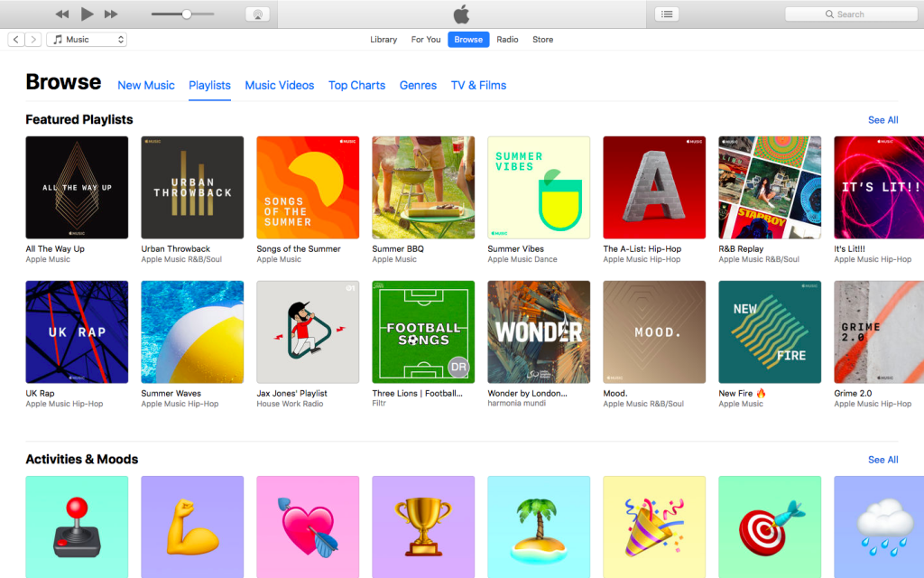The width and height of the screenshot is (924, 578).
Task: Switch to the Radio tab
Action: click(x=507, y=40)
